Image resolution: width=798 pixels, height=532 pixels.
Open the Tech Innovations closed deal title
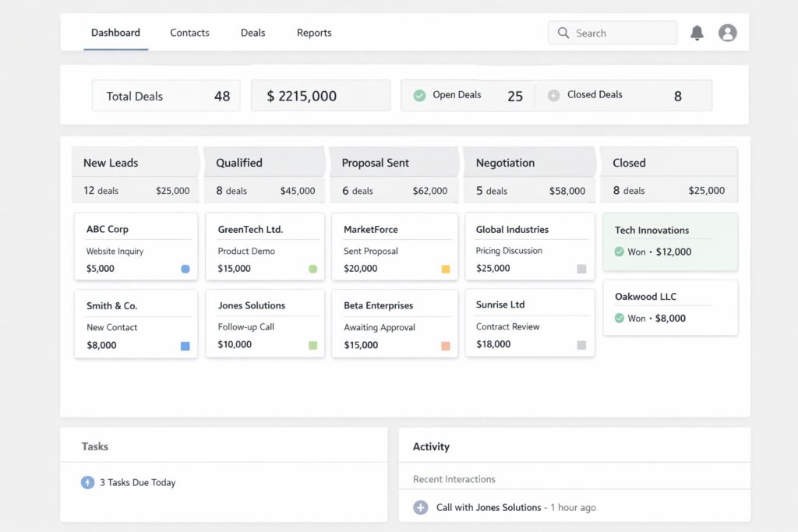coord(651,230)
